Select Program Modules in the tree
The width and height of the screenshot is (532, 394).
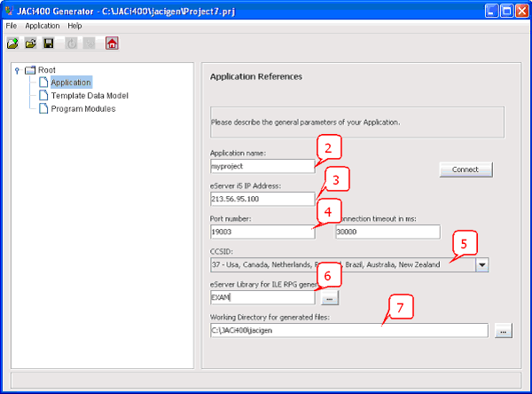coord(82,109)
